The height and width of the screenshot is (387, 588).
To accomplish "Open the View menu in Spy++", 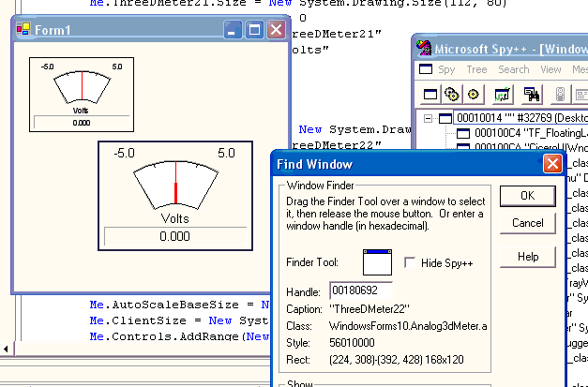I will pos(550,69).
